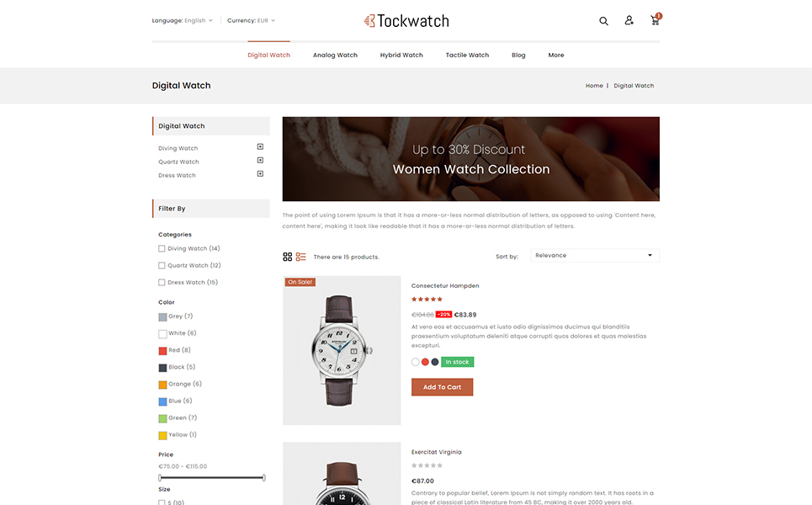Follow the Home breadcrumb link
Viewport: 812px width, 505px height.
[x=594, y=86]
